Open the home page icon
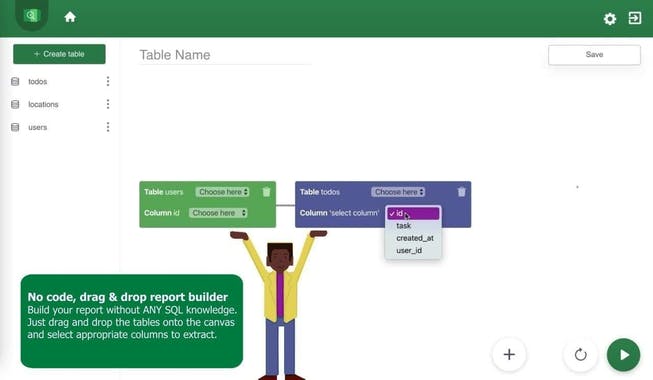The width and height of the screenshot is (653, 380). pyautogui.click(x=70, y=17)
